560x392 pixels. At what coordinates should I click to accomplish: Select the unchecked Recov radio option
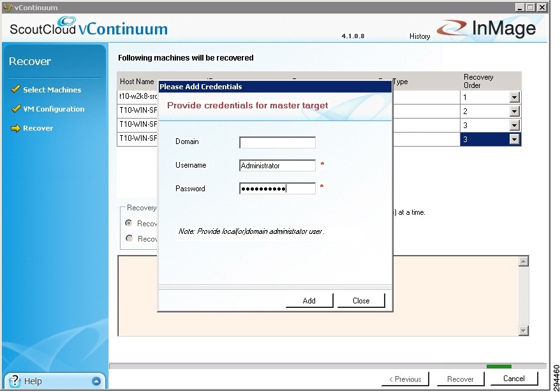click(x=129, y=238)
